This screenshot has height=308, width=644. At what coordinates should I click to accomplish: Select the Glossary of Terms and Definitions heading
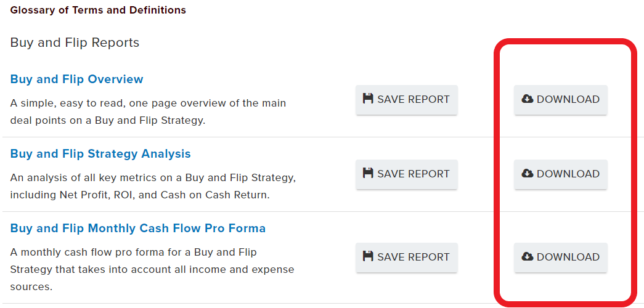tap(98, 10)
